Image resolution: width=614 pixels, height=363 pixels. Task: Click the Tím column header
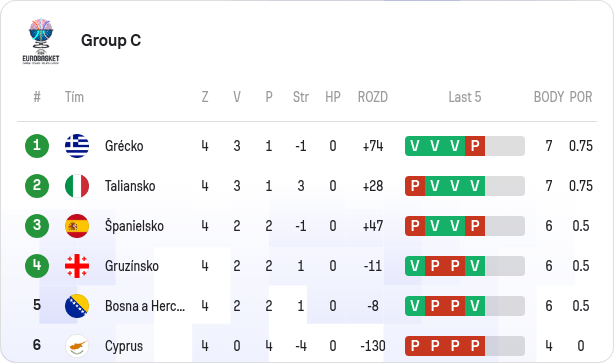pos(74,97)
